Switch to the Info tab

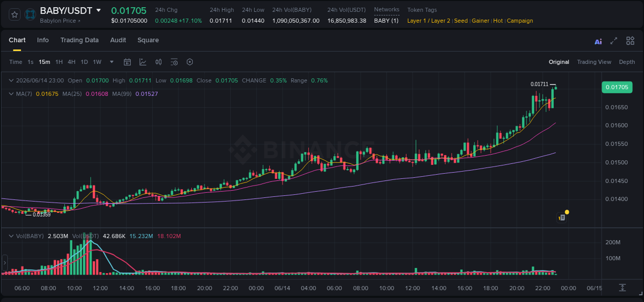(x=43, y=40)
